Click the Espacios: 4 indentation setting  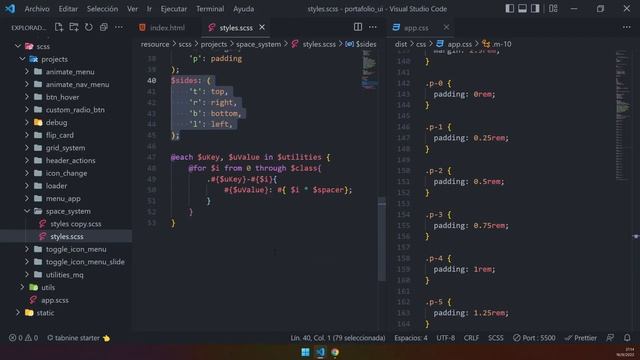[x=411, y=338]
